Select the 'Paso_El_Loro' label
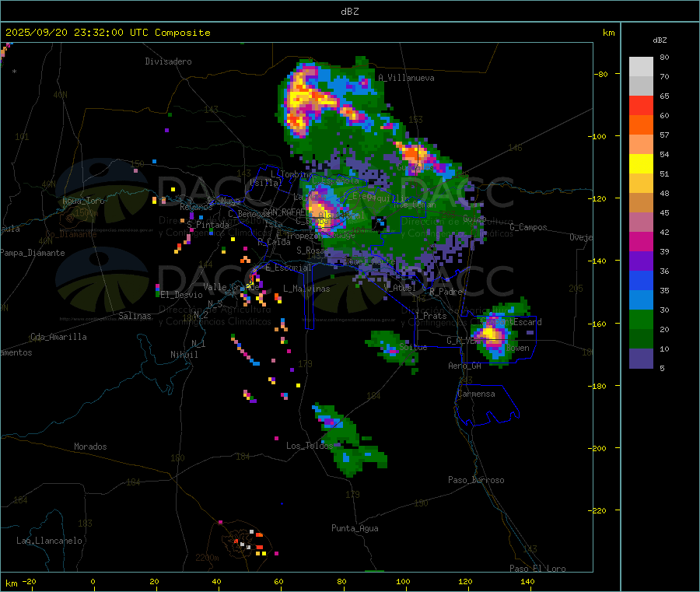 (538, 569)
